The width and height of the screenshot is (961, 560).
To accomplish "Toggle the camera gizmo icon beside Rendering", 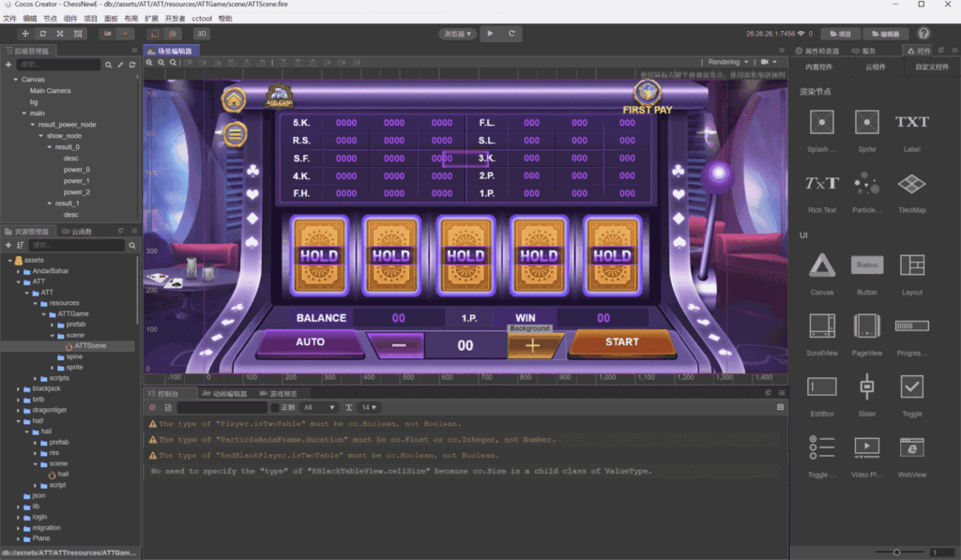I will (x=764, y=62).
